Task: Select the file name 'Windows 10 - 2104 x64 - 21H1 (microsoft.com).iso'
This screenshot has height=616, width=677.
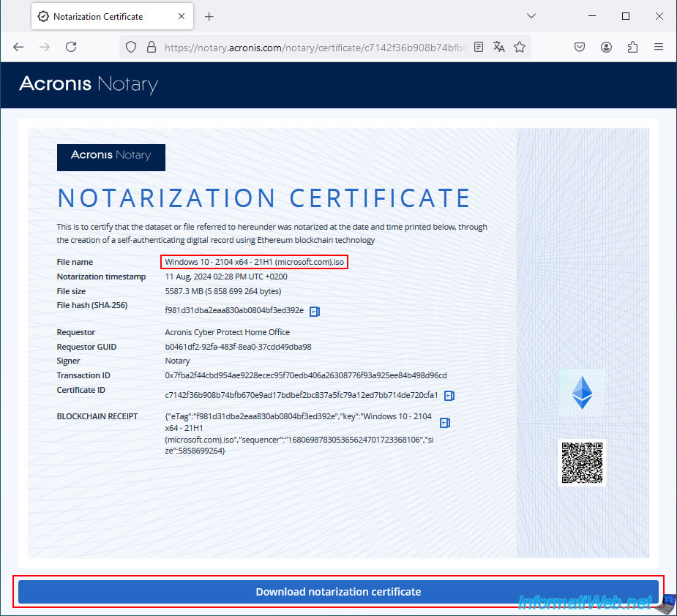Action: click(254, 262)
